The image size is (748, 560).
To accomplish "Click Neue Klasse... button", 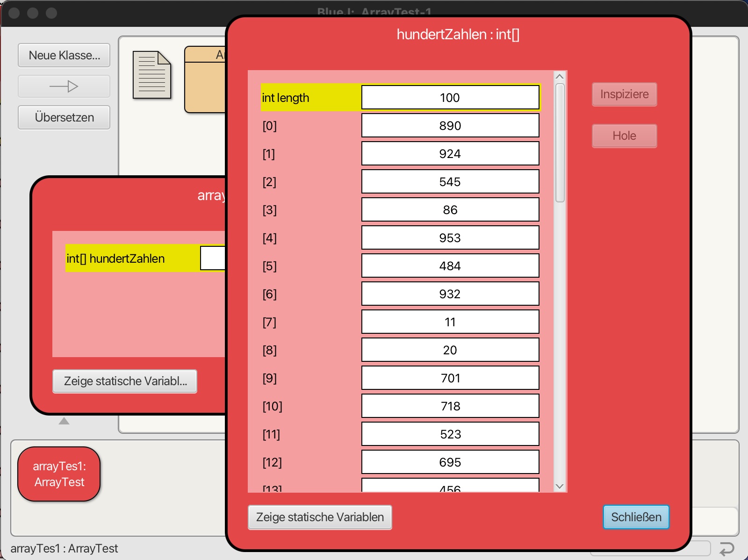I will click(64, 56).
